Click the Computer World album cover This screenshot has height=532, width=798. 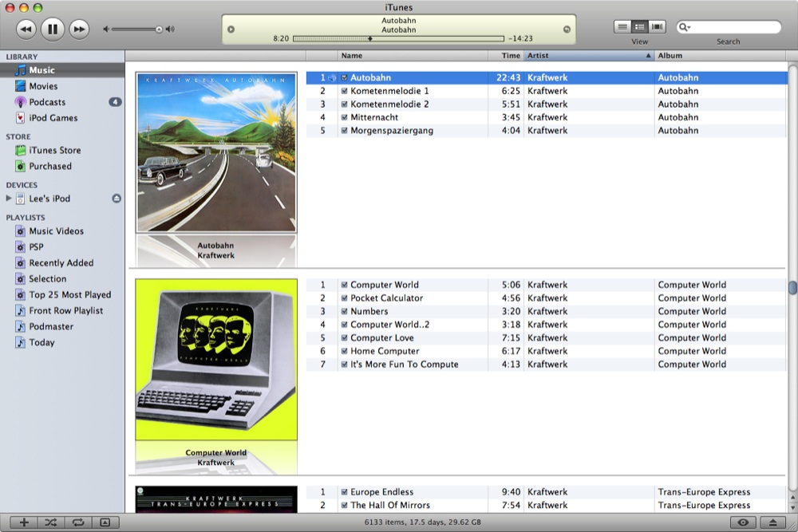tap(216, 359)
